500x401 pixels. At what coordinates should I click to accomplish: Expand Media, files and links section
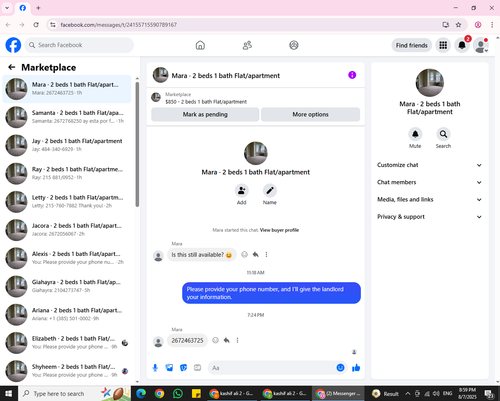429,200
